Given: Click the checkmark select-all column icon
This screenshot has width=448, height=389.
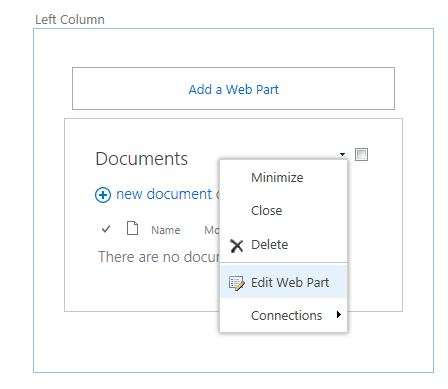Looking at the screenshot, I should click(106, 229).
